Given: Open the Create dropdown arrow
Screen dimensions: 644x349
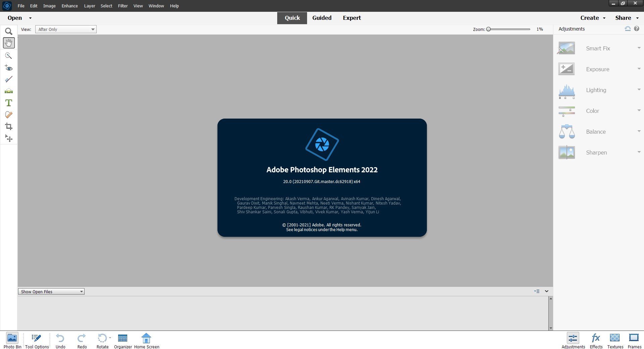Looking at the screenshot, I should point(604,18).
